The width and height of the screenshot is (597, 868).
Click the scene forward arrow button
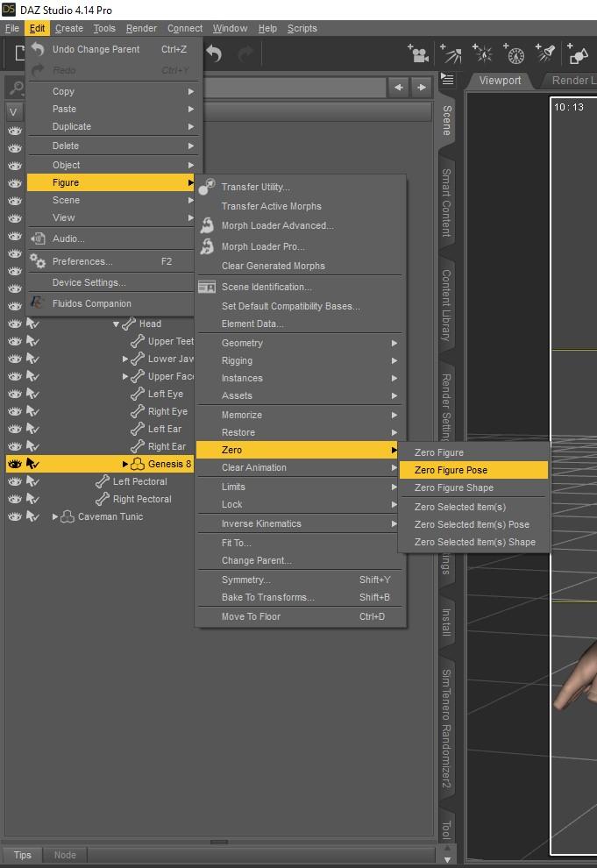point(421,88)
